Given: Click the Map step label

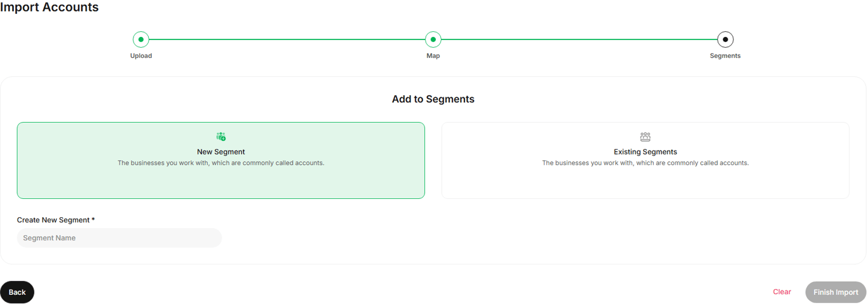Looking at the screenshot, I should coord(433,56).
